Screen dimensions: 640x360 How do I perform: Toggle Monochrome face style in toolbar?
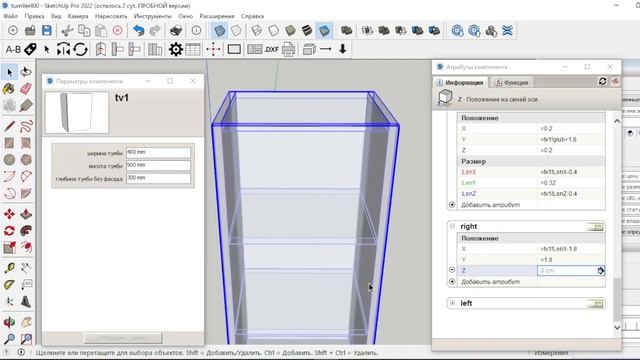point(324,31)
